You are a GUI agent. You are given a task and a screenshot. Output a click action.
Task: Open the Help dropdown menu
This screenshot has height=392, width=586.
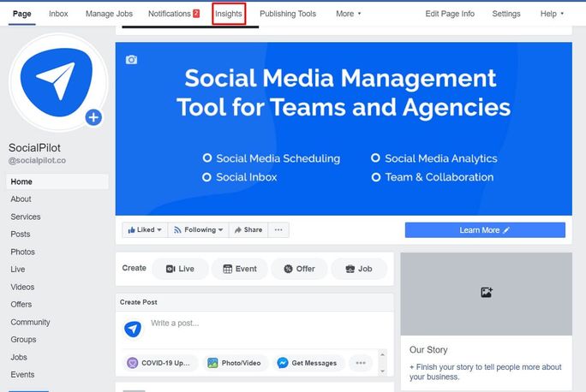click(x=552, y=14)
